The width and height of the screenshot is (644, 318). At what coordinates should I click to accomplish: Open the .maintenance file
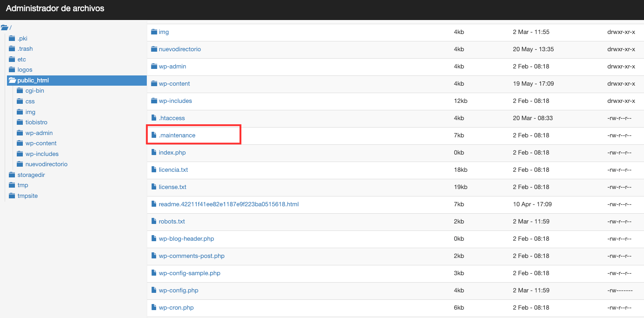[x=177, y=135]
